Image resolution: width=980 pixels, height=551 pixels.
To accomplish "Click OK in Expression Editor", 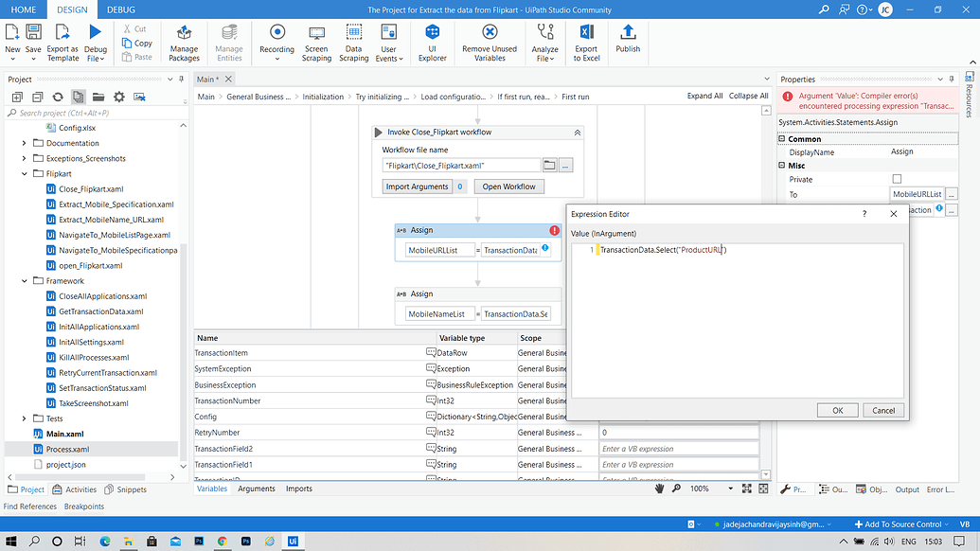I will (x=837, y=410).
